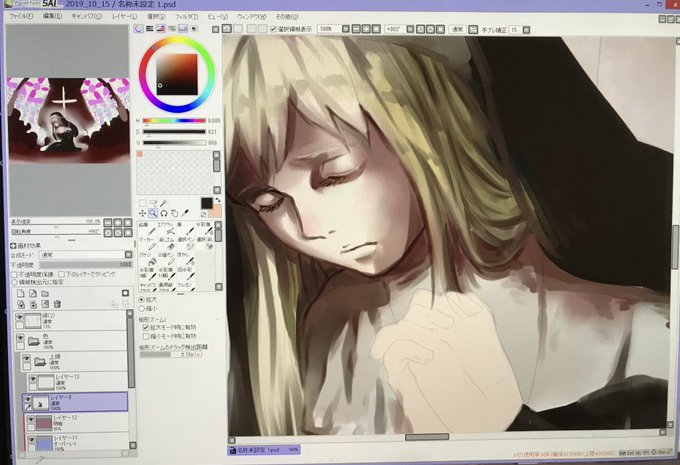The width and height of the screenshot is (680, 465).
Task: Select the hand pan tool
Action: click(x=174, y=213)
